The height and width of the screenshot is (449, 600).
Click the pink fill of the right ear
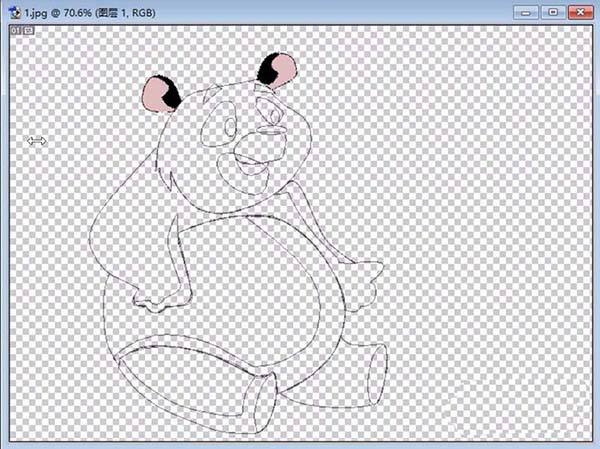(x=284, y=70)
